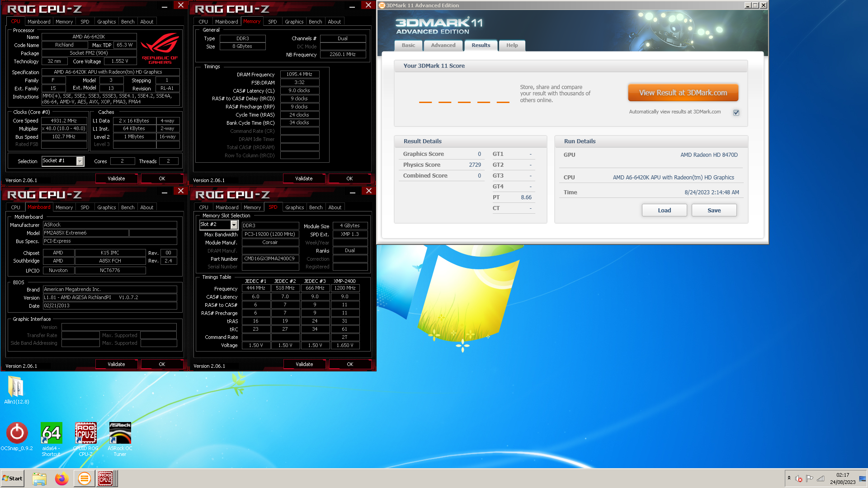Click the XMP-2400 frequency value 1200 MHz
The height and width of the screenshot is (488, 868).
tap(345, 288)
